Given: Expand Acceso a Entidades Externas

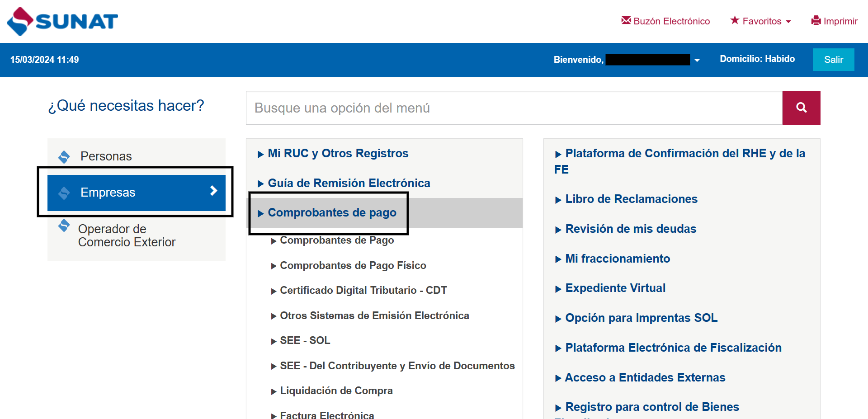Looking at the screenshot, I should tap(640, 378).
